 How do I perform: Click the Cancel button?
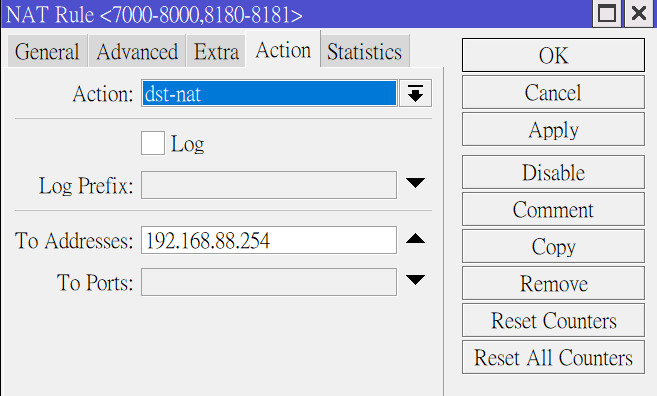click(554, 92)
